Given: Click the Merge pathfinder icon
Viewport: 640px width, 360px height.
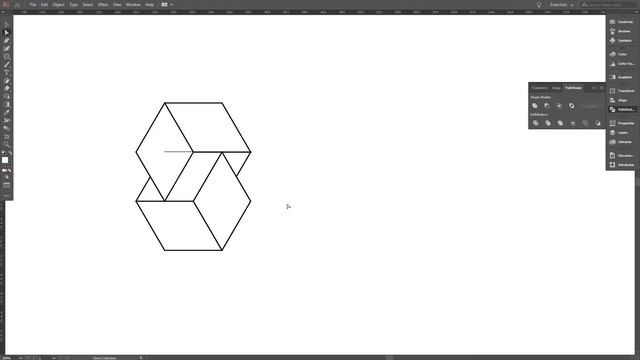Looking at the screenshot, I should [x=560, y=123].
